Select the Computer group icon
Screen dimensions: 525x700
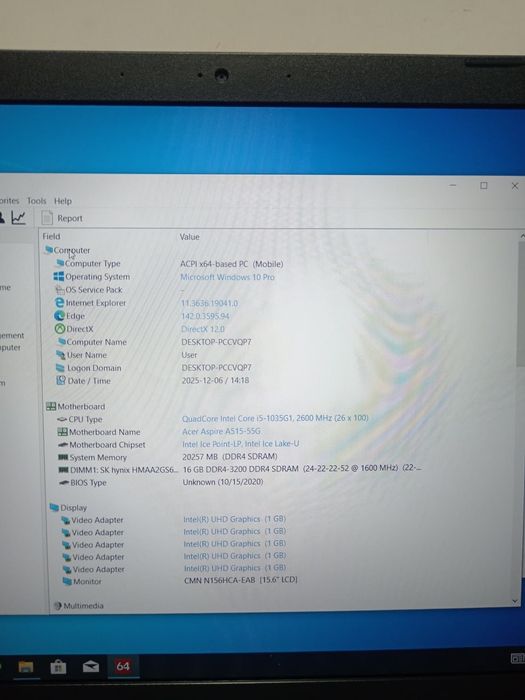(x=49, y=250)
